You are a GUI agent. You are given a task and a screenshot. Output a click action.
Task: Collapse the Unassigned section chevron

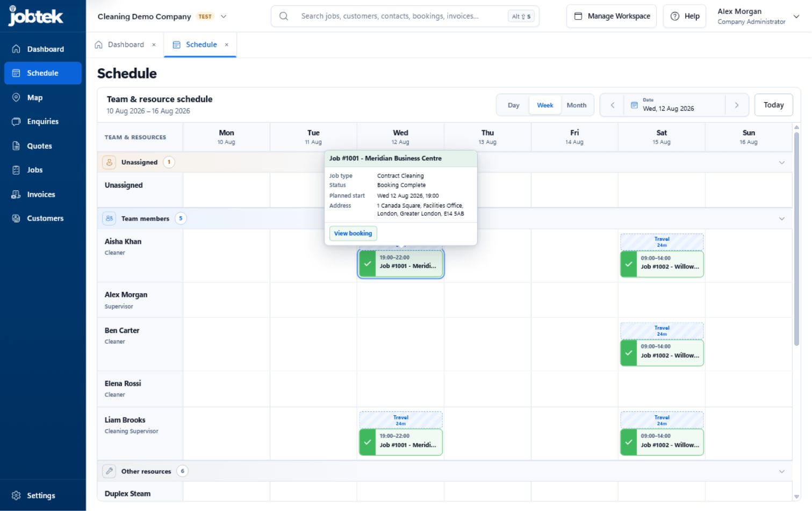point(782,162)
